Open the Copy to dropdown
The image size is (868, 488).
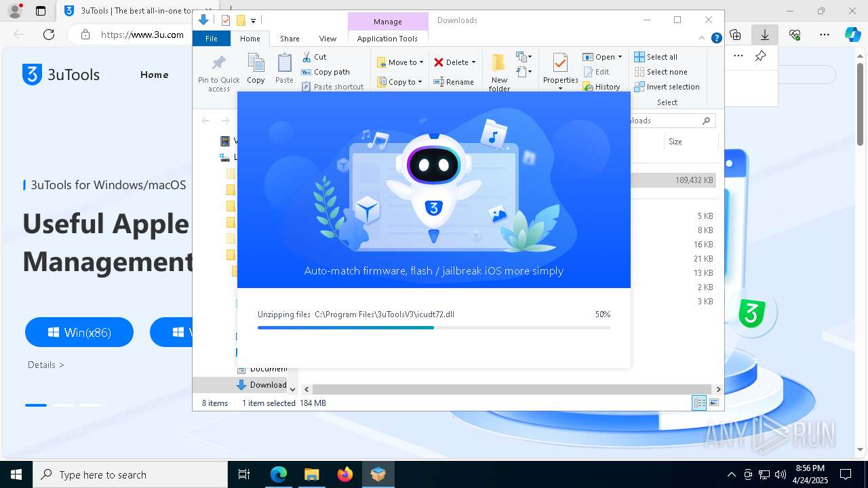click(400, 82)
